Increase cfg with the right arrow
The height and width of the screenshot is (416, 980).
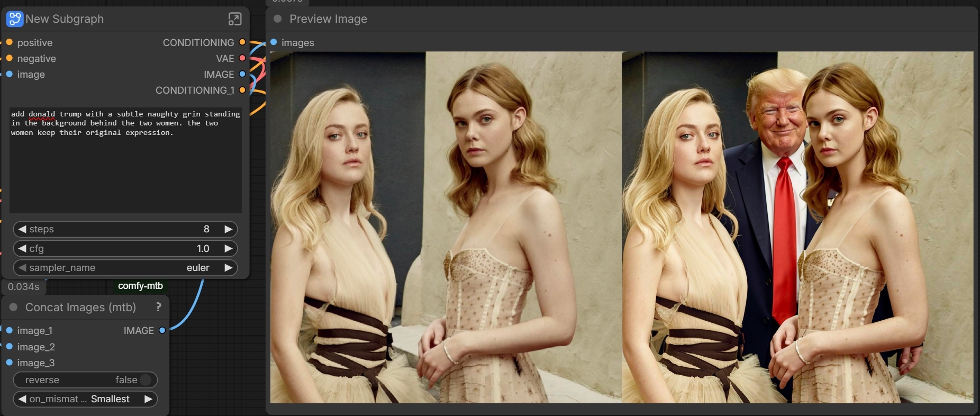pyautogui.click(x=229, y=249)
